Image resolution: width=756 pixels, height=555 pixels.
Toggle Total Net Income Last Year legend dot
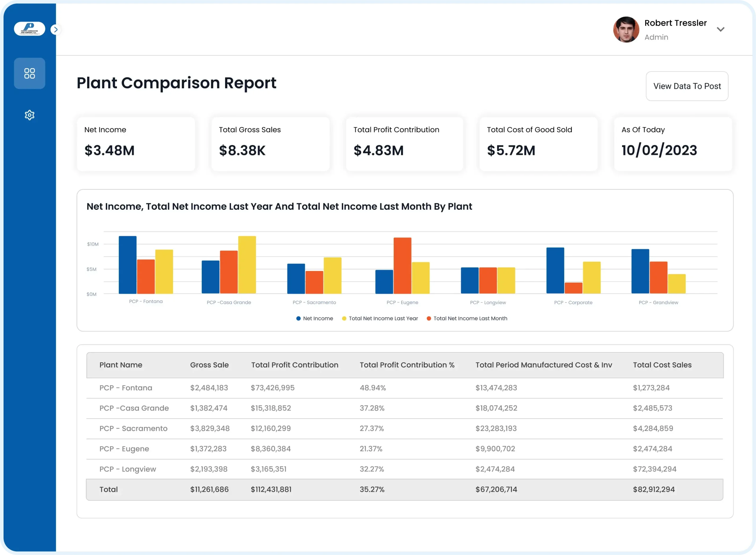pos(344,318)
